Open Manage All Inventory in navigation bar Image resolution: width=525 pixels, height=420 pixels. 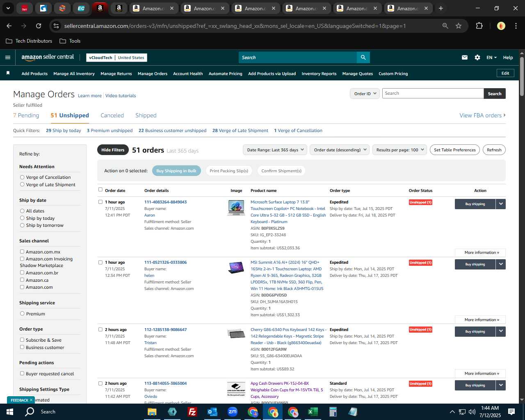pyautogui.click(x=74, y=73)
